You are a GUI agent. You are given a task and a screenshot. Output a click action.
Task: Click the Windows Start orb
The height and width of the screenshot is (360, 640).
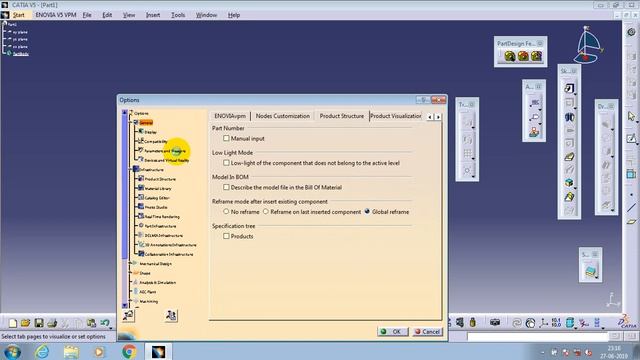click(x=13, y=351)
